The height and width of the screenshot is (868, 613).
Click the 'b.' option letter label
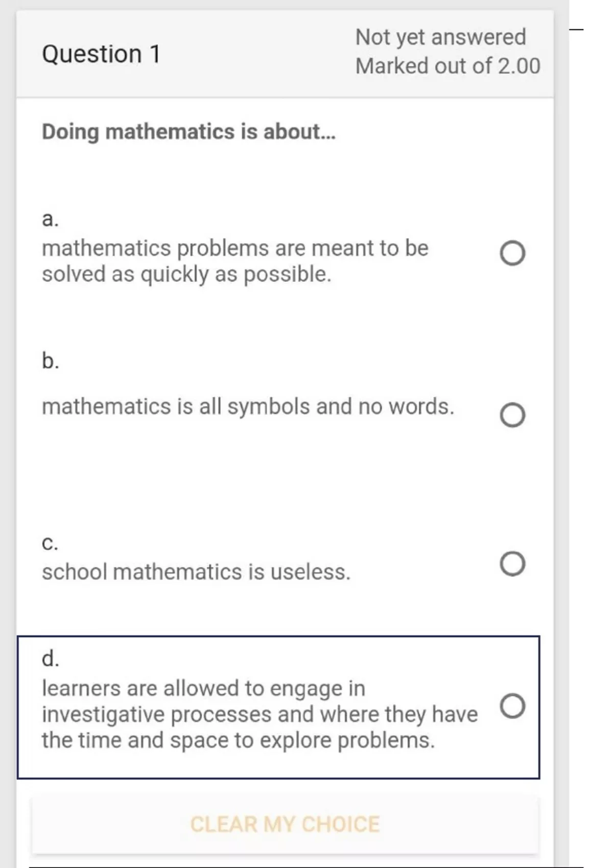pyautogui.click(x=50, y=361)
